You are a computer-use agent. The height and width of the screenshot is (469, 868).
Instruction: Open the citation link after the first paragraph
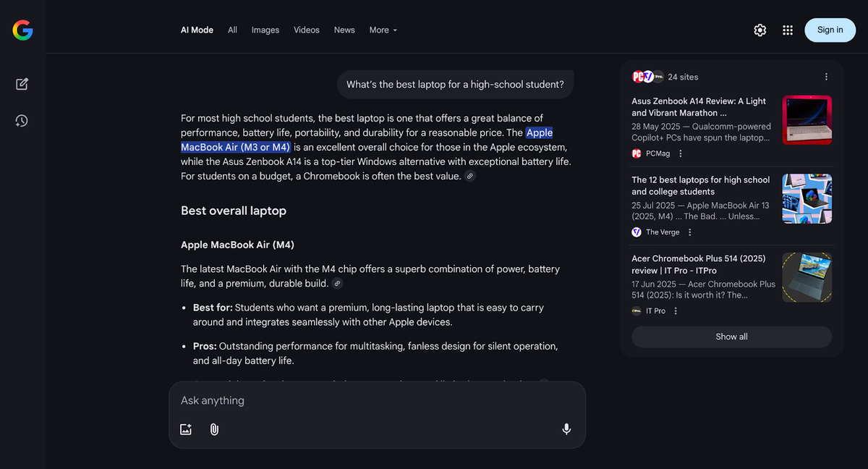[x=470, y=175]
